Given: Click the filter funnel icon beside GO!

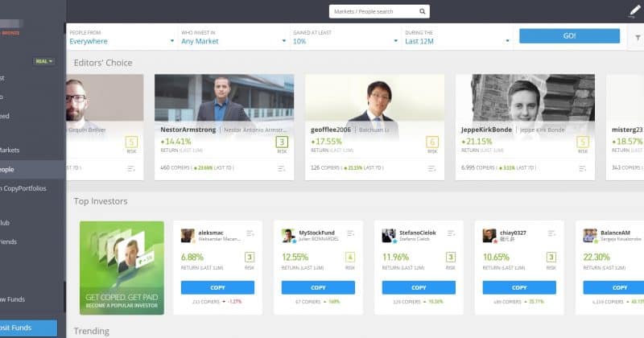Looking at the screenshot, I should pyautogui.click(x=638, y=38).
